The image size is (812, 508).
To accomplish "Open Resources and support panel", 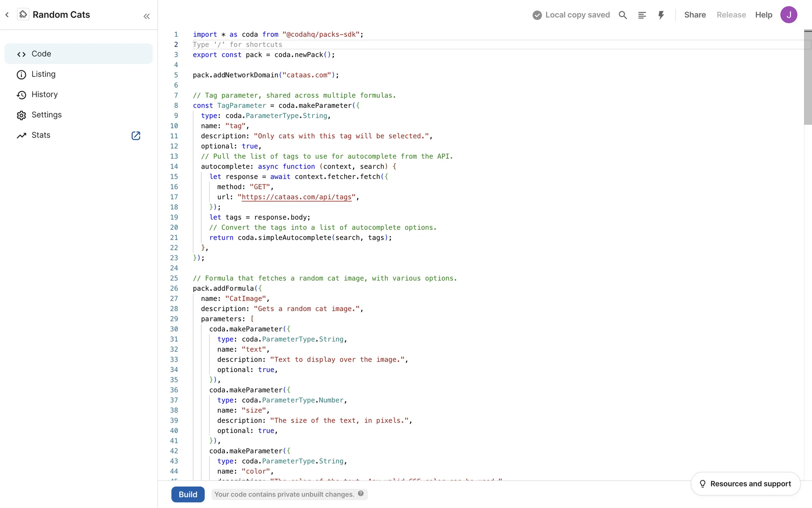I will pyautogui.click(x=745, y=483).
